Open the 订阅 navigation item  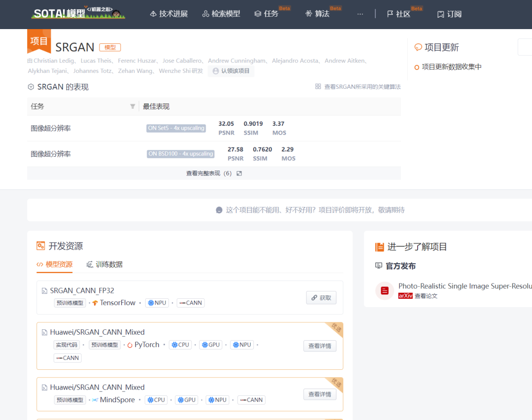(x=449, y=14)
